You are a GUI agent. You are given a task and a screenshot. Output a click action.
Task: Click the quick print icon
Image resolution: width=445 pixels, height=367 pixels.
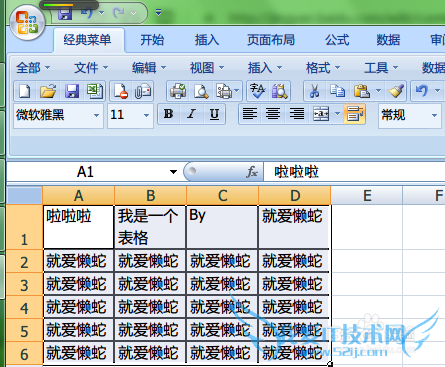pos(178,91)
